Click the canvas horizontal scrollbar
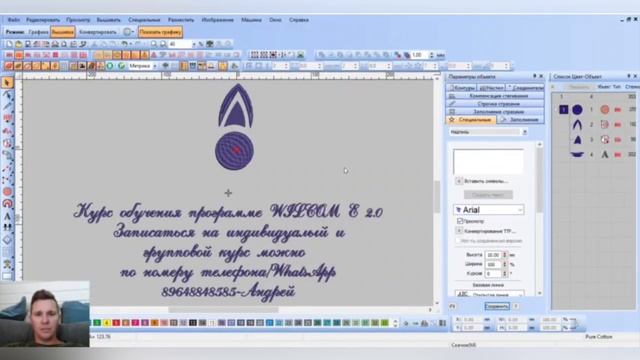Viewport: 640px width, 360px height. (224, 310)
